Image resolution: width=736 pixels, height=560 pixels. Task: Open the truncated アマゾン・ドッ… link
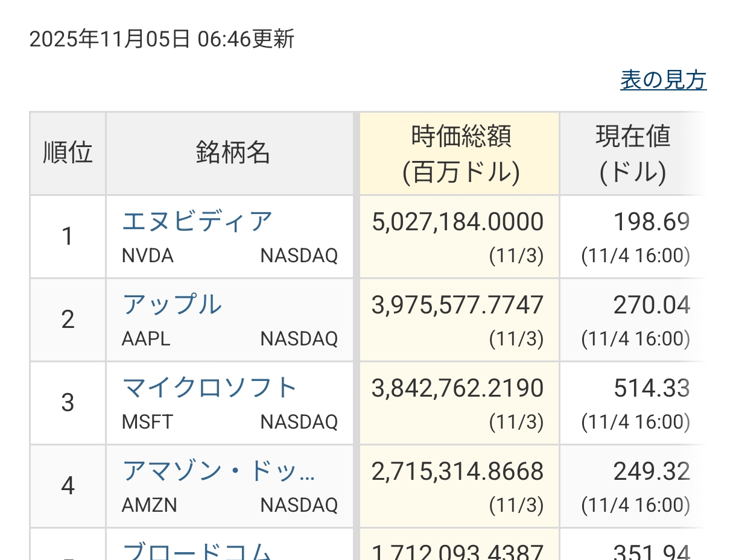point(218,471)
